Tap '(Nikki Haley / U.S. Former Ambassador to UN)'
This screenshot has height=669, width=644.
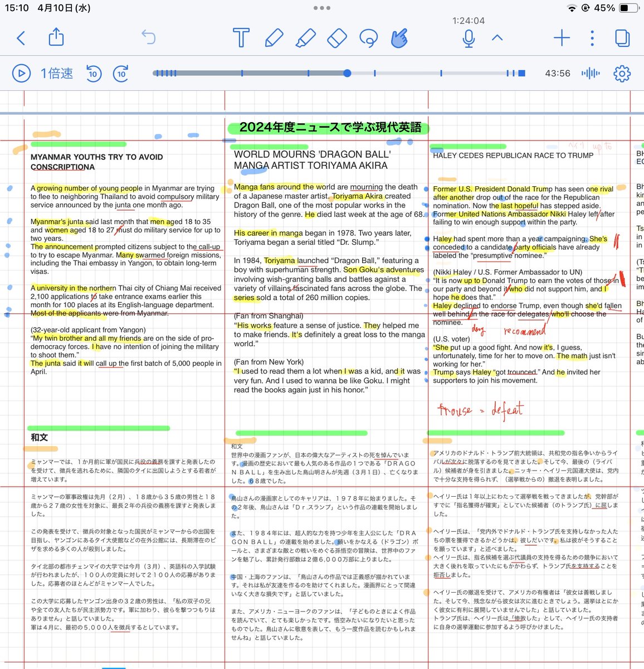(x=508, y=272)
